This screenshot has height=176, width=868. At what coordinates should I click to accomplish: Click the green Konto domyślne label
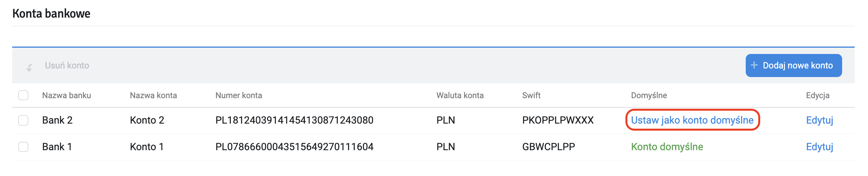click(667, 147)
